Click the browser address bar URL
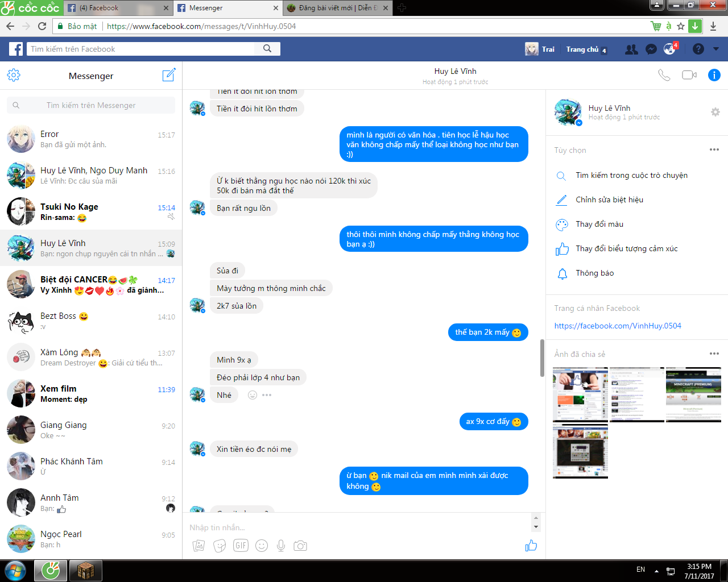Screen dimensions: 728x582 [201, 26]
